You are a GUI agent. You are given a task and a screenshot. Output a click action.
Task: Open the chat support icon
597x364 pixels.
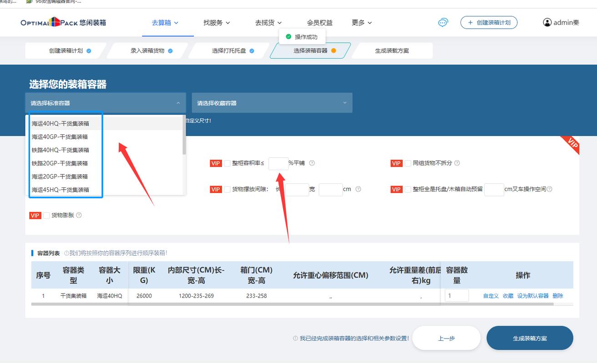coord(443,22)
